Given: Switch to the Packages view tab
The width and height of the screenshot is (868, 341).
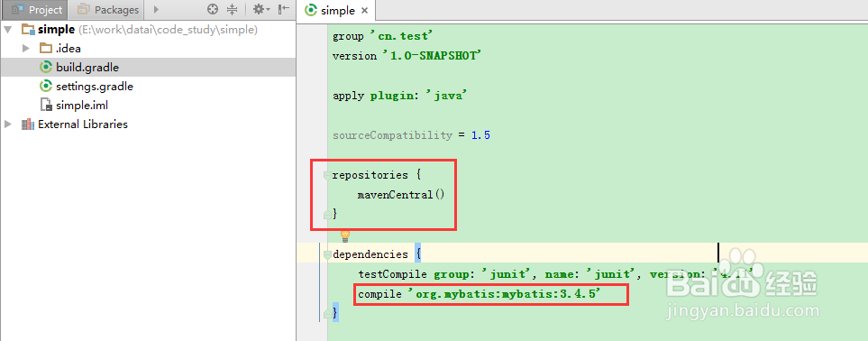Looking at the screenshot, I should coord(108,10).
